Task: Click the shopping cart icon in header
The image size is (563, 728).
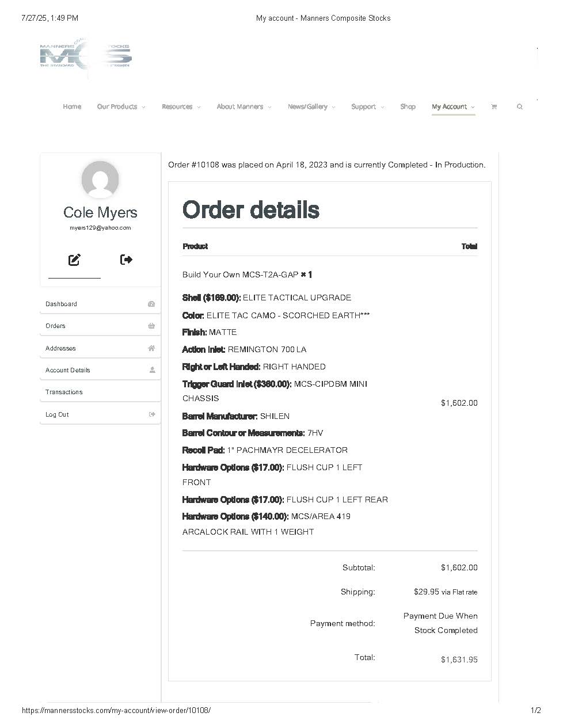Action: point(494,107)
